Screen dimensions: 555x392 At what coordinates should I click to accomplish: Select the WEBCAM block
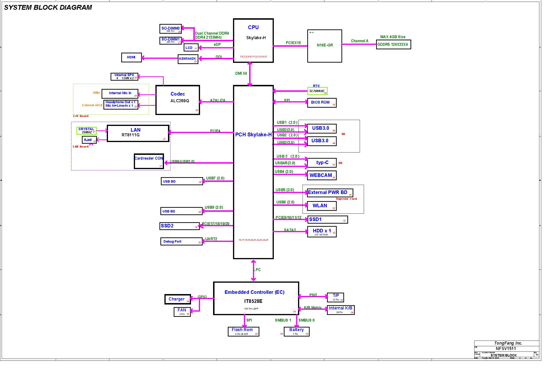point(322,175)
